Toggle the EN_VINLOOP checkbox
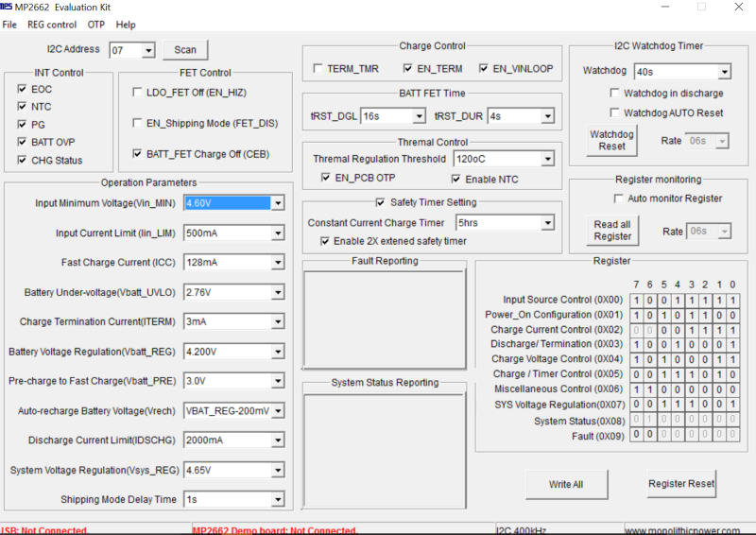This screenshot has height=535, width=756. click(484, 68)
